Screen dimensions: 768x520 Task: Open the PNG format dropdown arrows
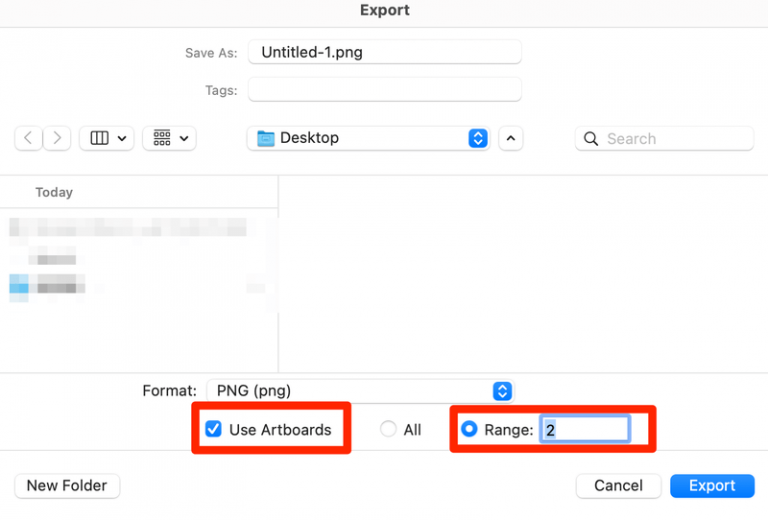click(502, 391)
